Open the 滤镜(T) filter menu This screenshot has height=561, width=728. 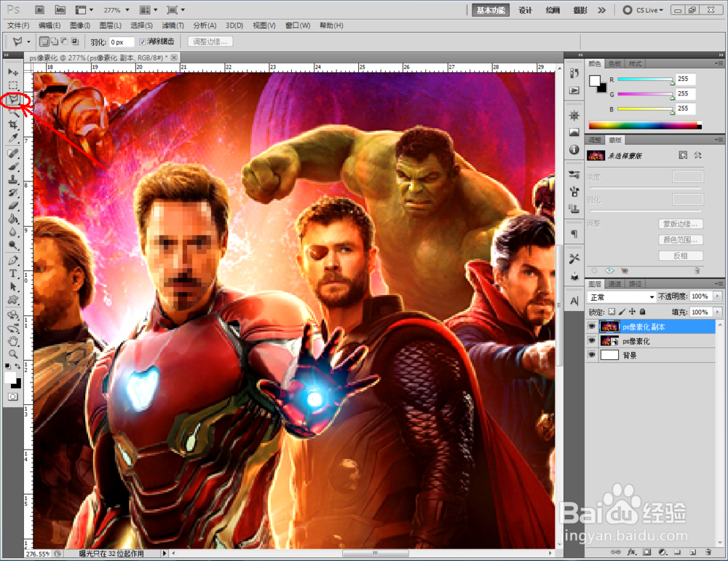point(173,25)
